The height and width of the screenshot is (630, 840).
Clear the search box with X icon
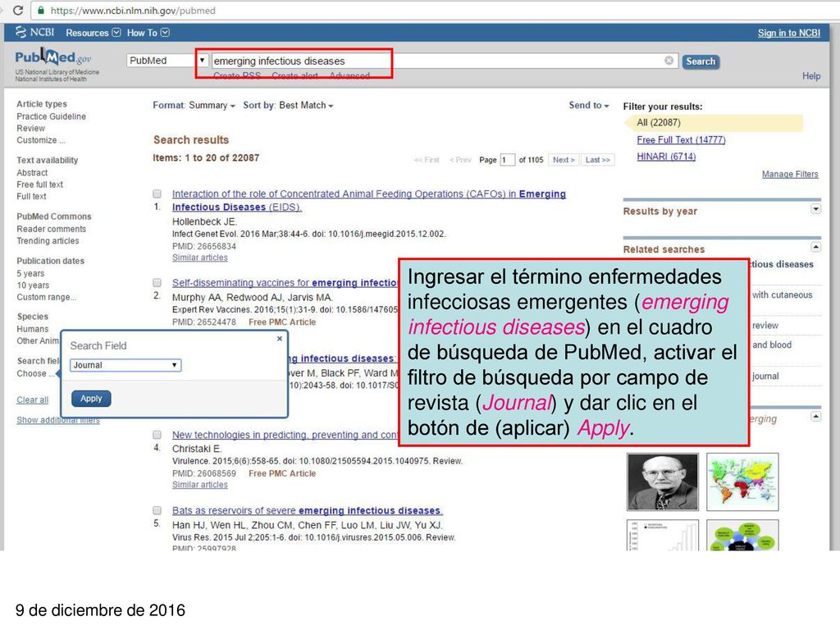(x=669, y=61)
